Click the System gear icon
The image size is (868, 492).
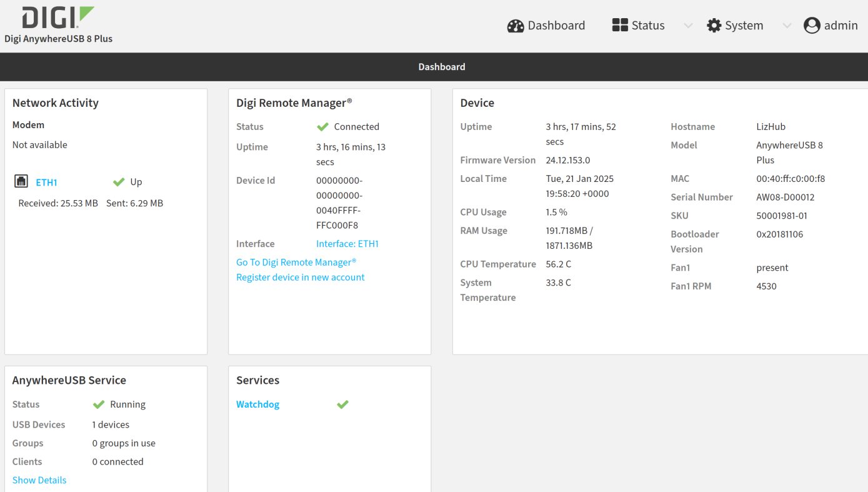pos(714,26)
